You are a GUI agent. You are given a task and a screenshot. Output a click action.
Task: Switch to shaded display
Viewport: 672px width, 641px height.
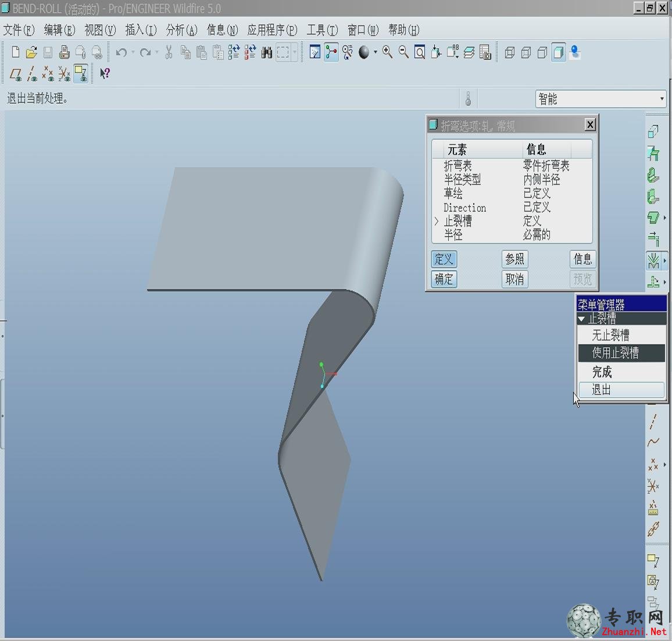[559, 52]
